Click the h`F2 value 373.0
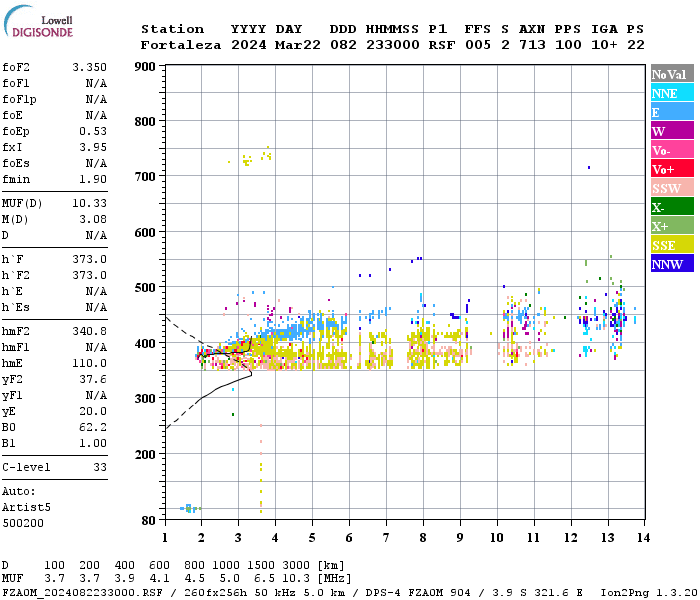Screen dimensions: 700x600 pyautogui.click(x=89, y=275)
